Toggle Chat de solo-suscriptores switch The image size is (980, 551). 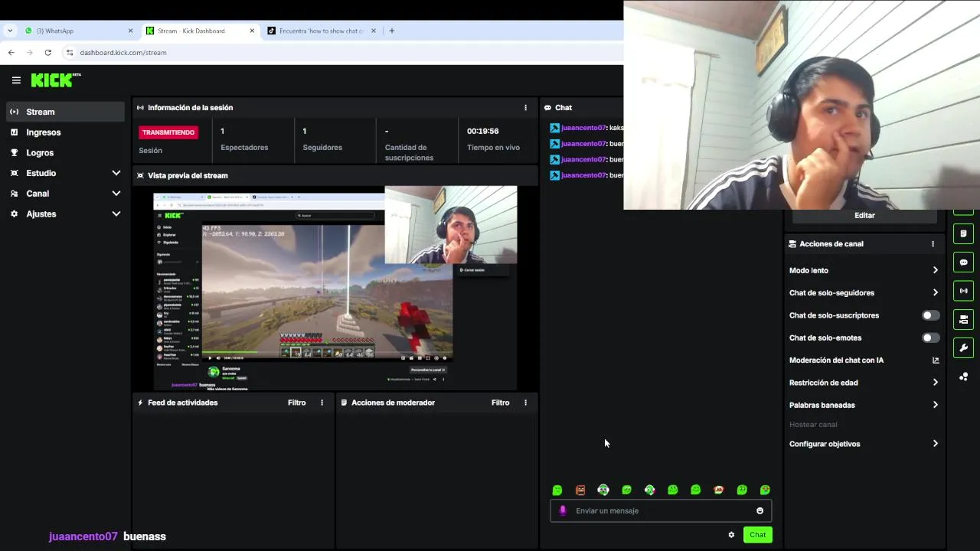[930, 315]
